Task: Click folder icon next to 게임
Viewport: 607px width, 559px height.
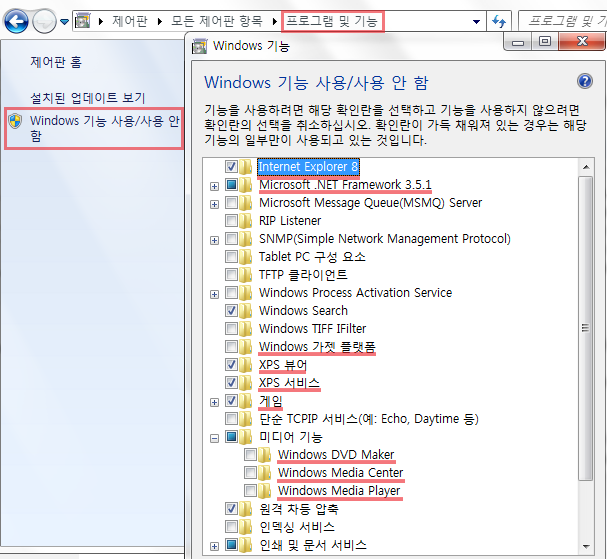Action: click(245, 401)
